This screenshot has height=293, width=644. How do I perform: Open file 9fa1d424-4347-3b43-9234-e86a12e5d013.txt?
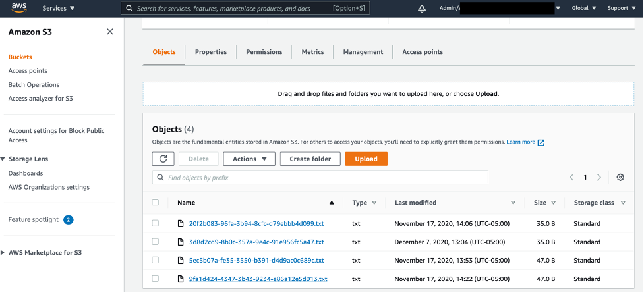click(258, 279)
